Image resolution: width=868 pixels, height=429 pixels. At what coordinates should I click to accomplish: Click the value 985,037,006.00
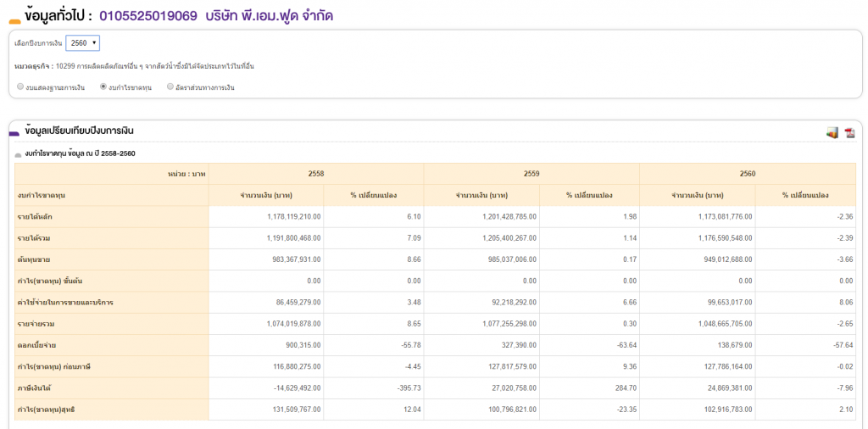(x=513, y=259)
